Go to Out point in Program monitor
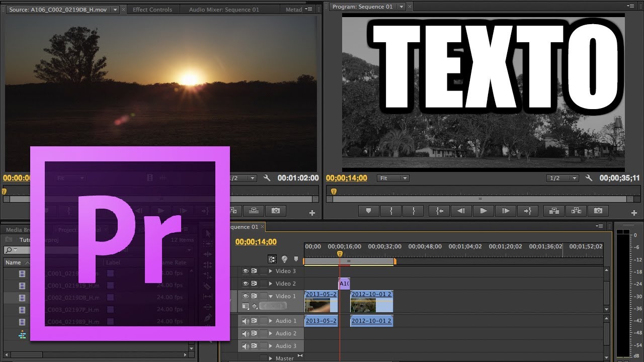The image size is (644, 362). coord(528,211)
